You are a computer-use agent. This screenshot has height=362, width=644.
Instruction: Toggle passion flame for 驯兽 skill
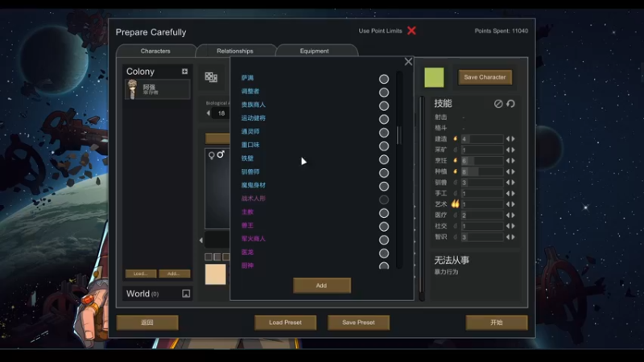pyautogui.click(x=455, y=183)
